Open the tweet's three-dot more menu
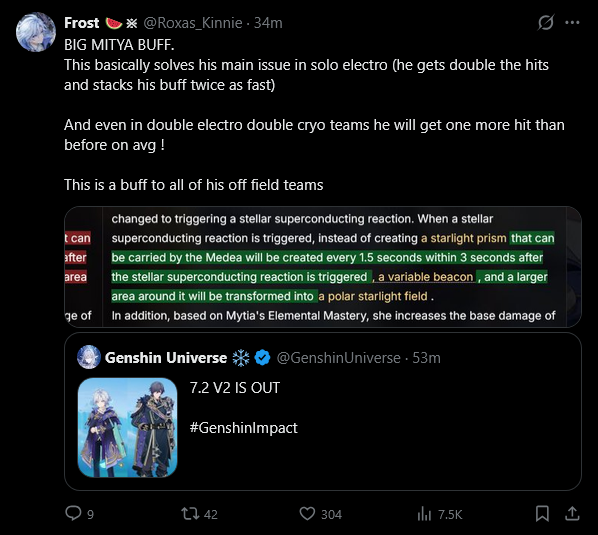This screenshot has height=535, width=598. tap(572, 23)
